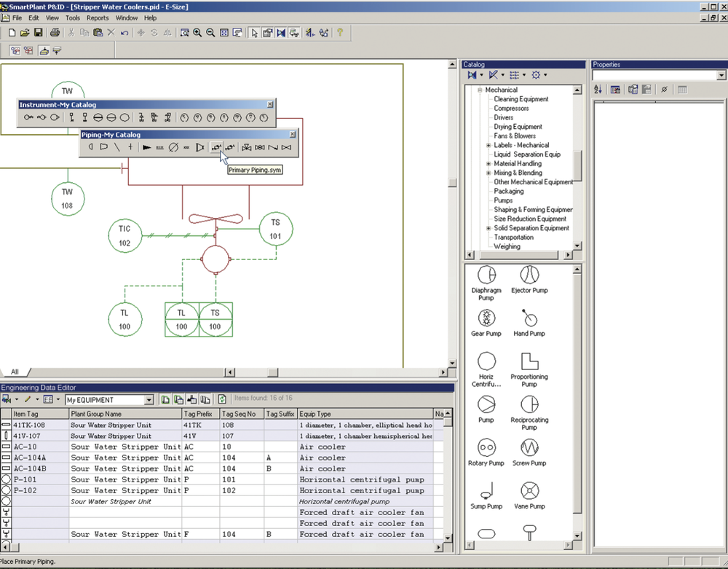Expand the Mixing & Blending node

(488, 173)
